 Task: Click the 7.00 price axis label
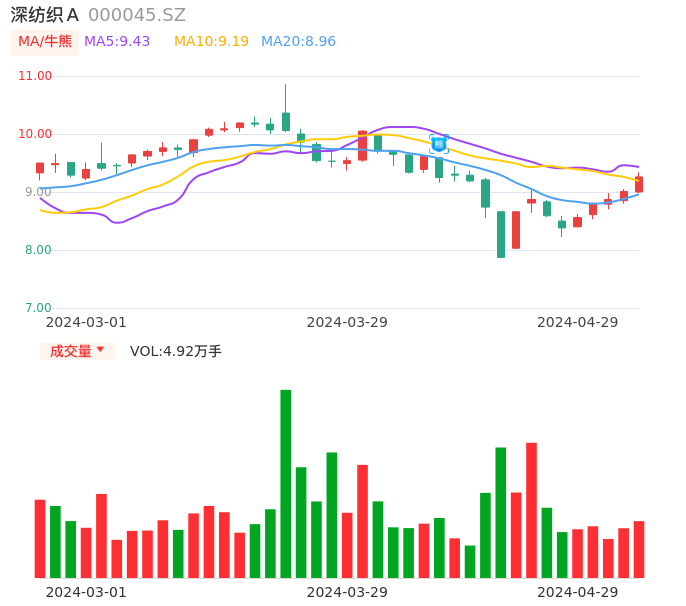[x=37, y=308]
